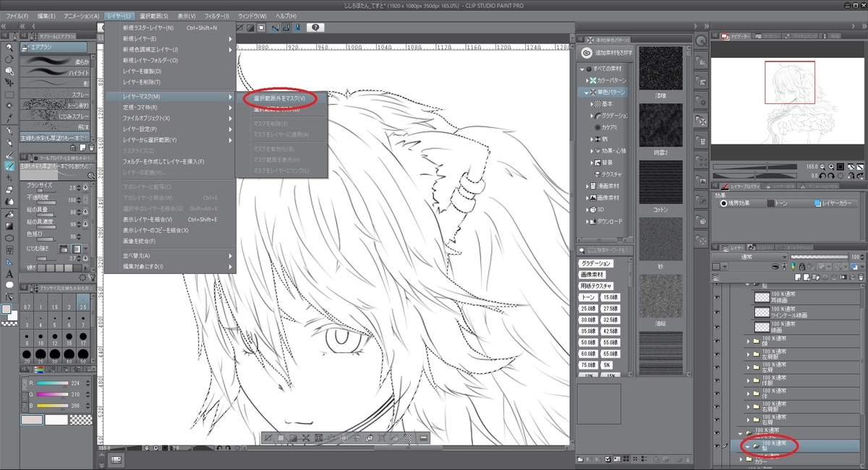Toggle visibility eye of the 体服 folder
Image resolution: width=868 pixels, height=470 pixels.
point(718,380)
